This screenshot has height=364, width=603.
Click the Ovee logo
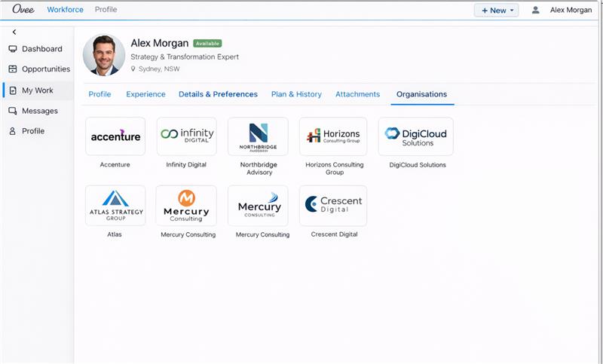[x=23, y=10]
